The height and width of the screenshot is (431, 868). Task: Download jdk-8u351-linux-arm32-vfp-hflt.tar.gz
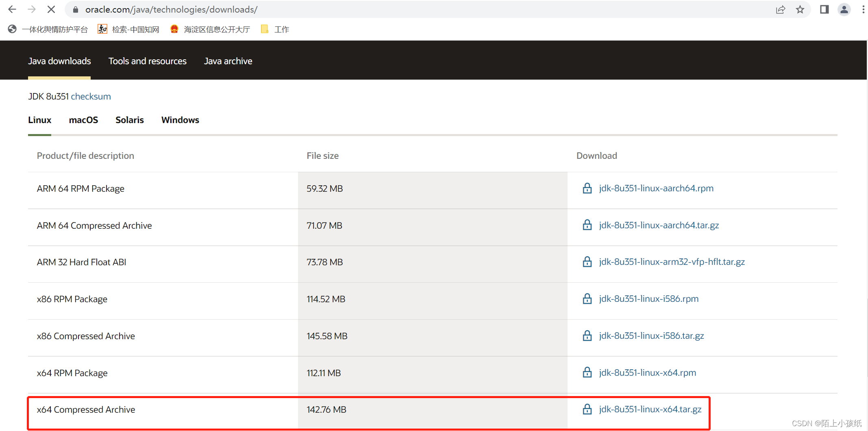point(672,262)
